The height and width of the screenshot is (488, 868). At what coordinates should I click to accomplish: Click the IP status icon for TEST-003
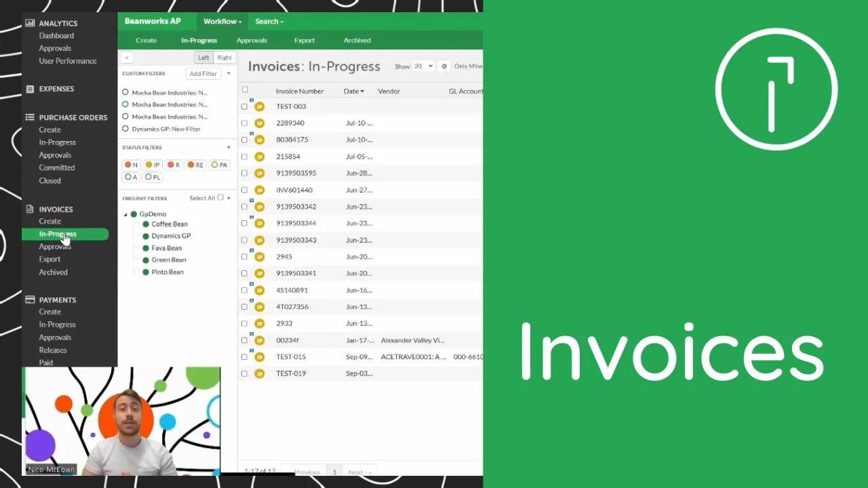coord(259,106)
